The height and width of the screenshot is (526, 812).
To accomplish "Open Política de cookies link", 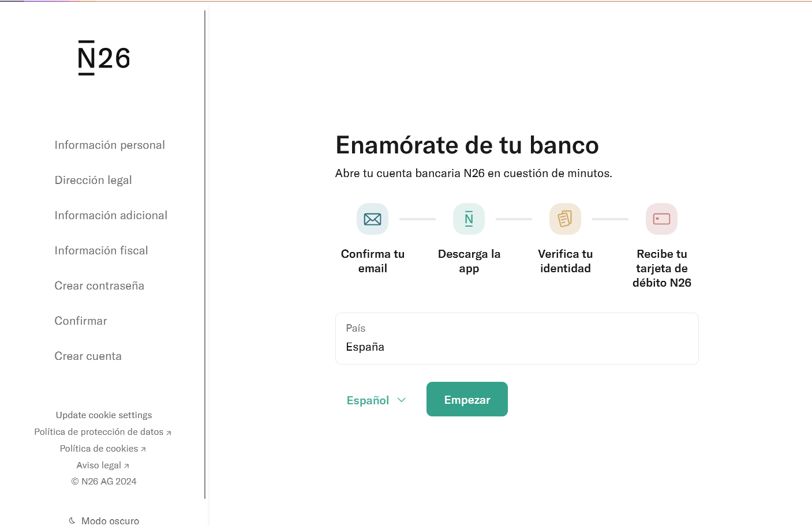I will point(103,449).
